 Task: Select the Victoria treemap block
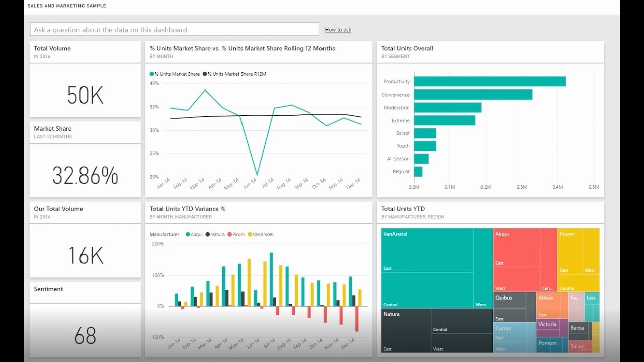(x=552, y=328)
